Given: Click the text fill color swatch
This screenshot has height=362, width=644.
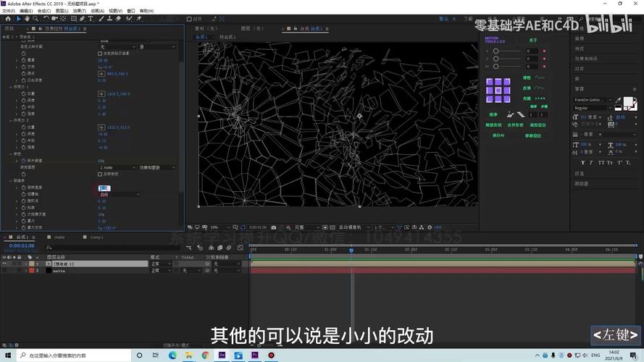Looking at the screenshot, I should [627, 101].
